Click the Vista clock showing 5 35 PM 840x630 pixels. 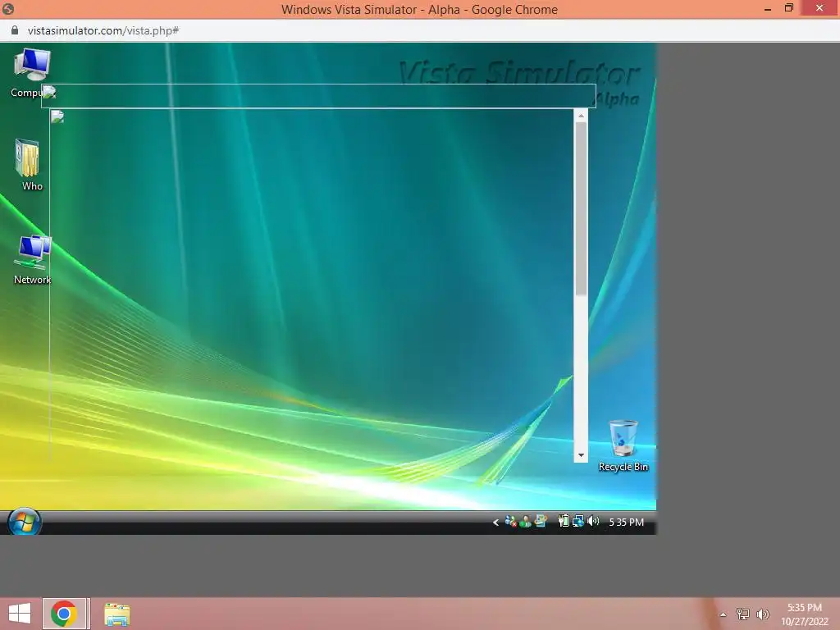click(x=626, y=523)
